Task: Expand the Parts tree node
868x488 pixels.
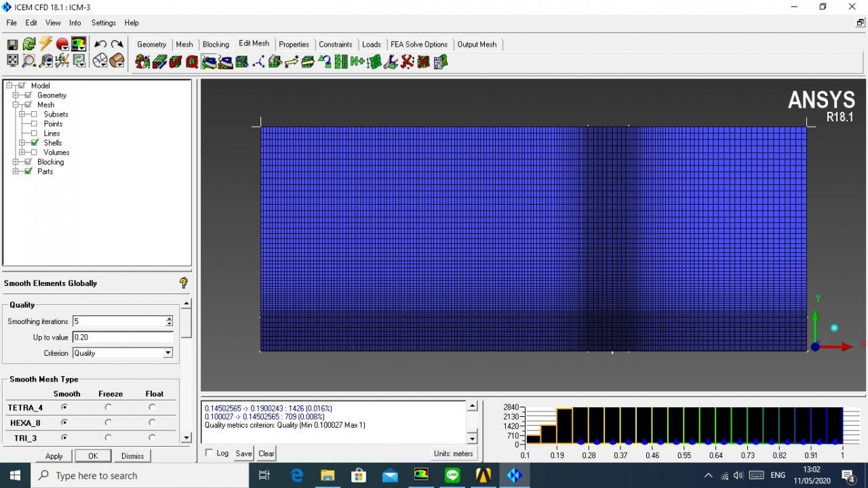Action: (x=16, y=171)
